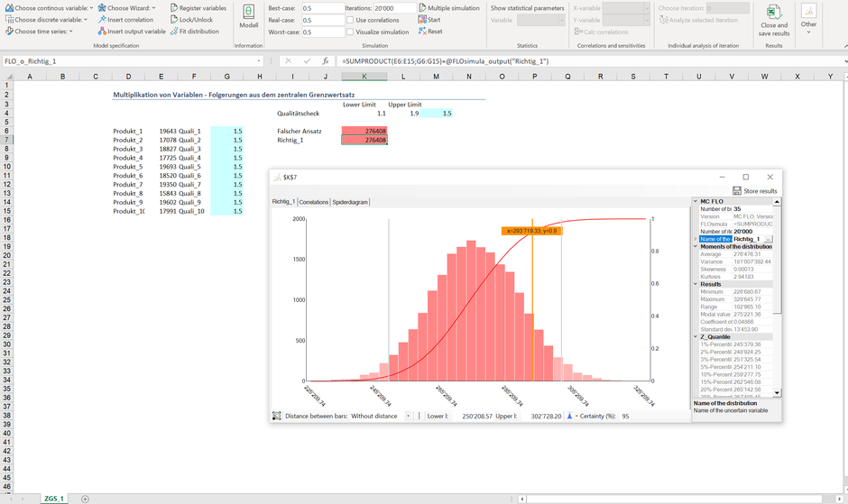
Task: Click the Reset simulation icon
Action: 422,32
